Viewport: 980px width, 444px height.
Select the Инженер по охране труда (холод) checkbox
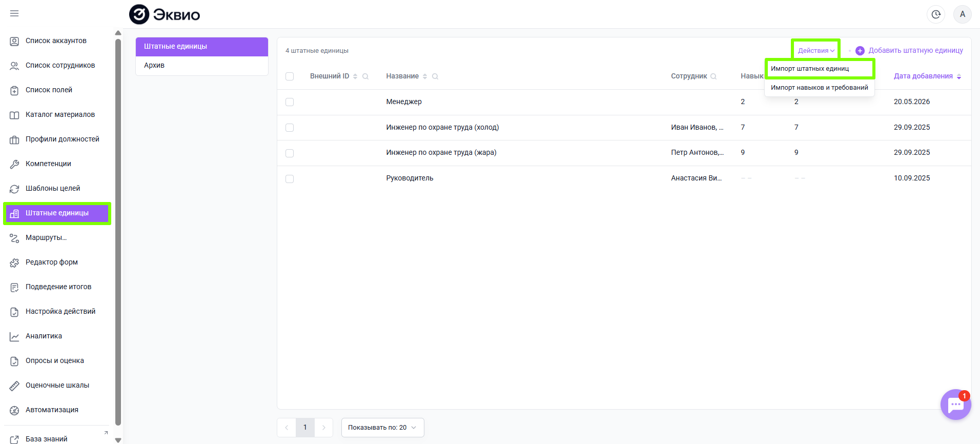coord(290,128)
